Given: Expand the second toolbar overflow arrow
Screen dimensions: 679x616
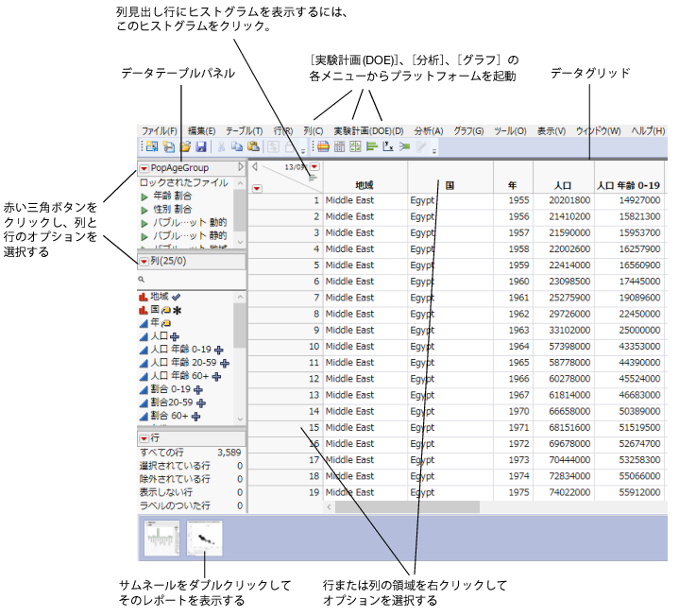Looking at the screenshot, I should pyautogui.click(x=434, y=151).
